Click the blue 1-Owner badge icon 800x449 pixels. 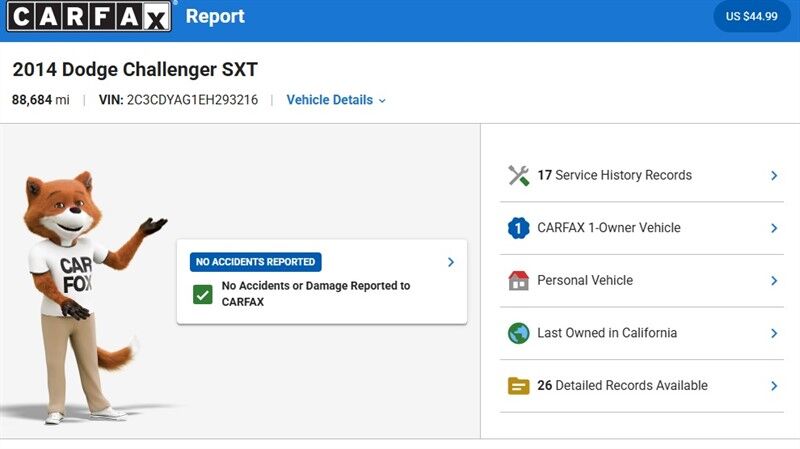point(518,228)
